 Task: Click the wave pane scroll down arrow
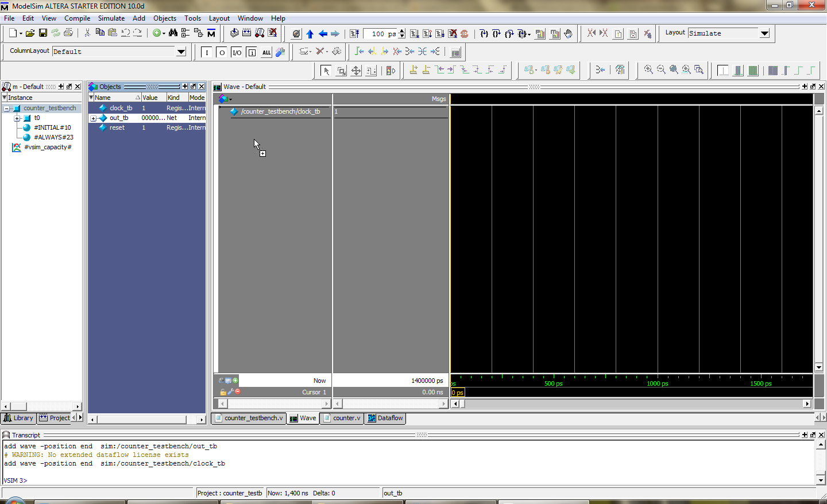coord(819,367)
